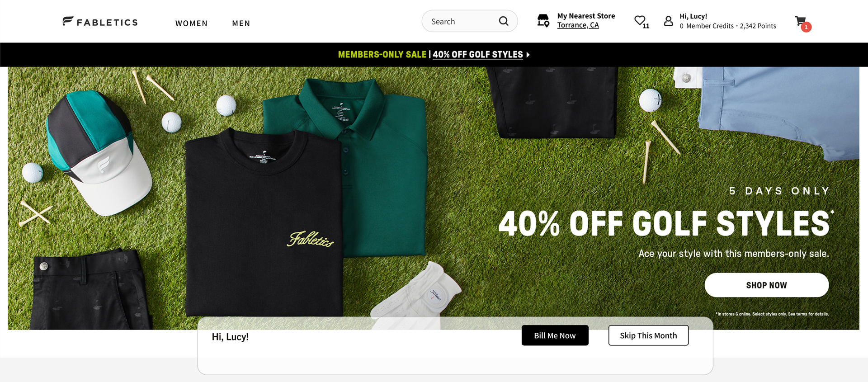868x382 pixels.
Task: Click the 40% Off Golf Styles banner link
Action: (478, 55)
